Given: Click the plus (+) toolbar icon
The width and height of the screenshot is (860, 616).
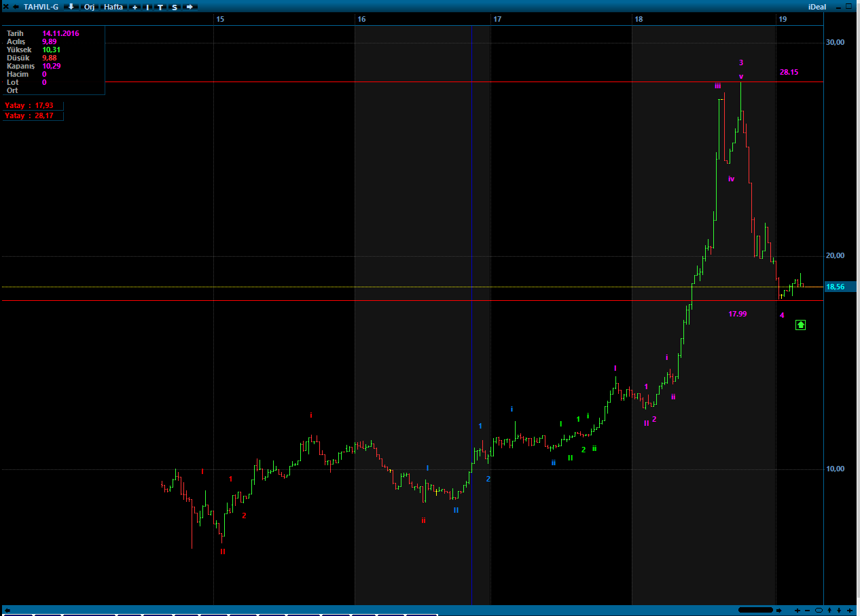Looking at the screenshot, I should tap(135, 7).
